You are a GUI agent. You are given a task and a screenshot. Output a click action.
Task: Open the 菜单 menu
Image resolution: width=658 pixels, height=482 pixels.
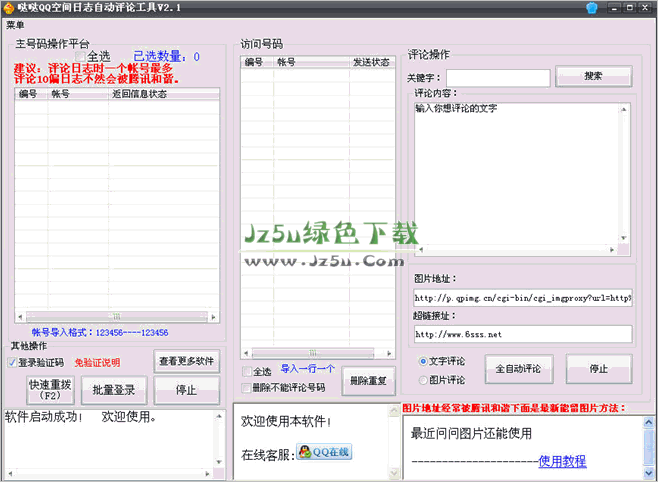click(x=15, y=25)
